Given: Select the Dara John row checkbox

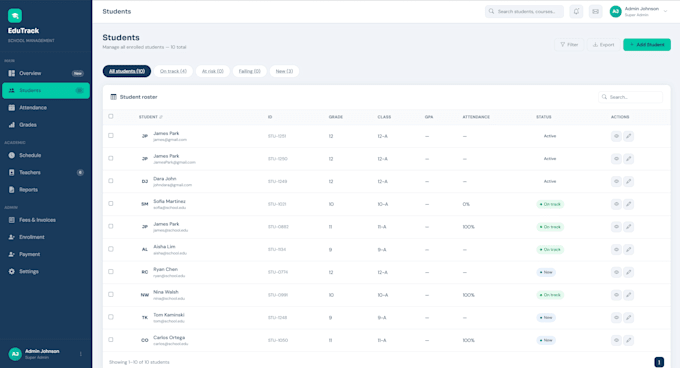Looking at the screenshot, I should point(111,181).
